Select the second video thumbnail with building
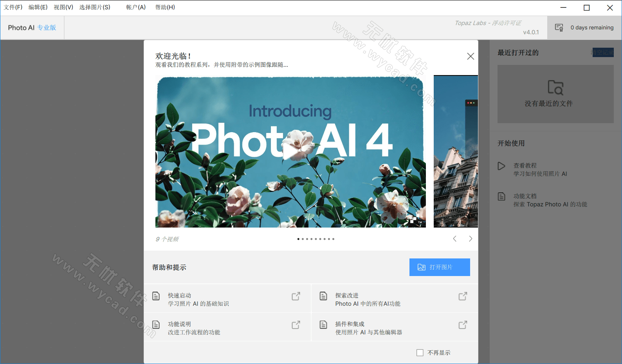Image resolution: width=622 pixels, height=364 pixels. click(456, 151)
